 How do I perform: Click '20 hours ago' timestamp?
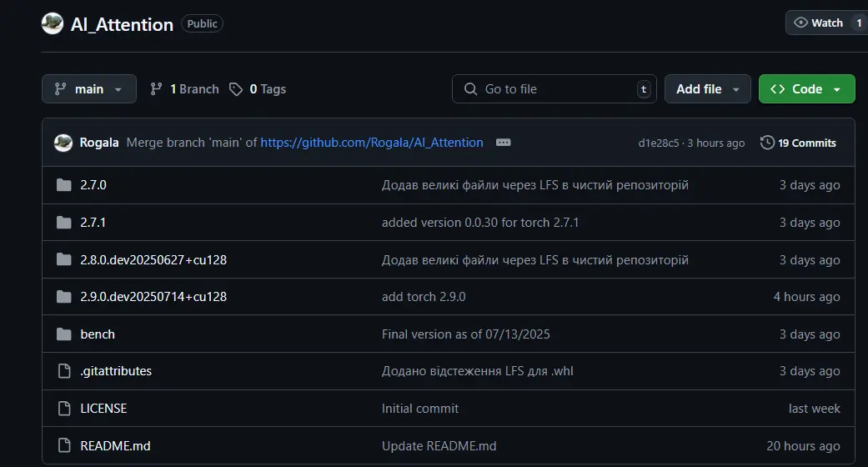pos(803,446)
